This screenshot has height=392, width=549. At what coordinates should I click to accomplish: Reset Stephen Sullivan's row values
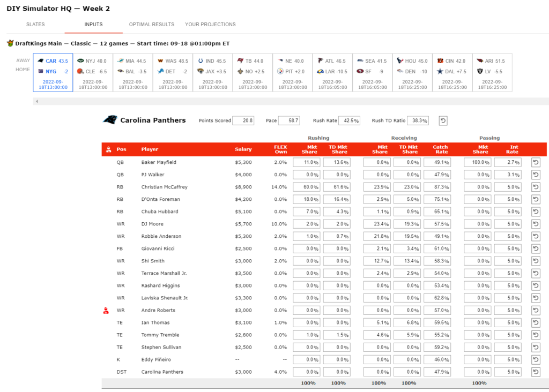click(536, 347)
